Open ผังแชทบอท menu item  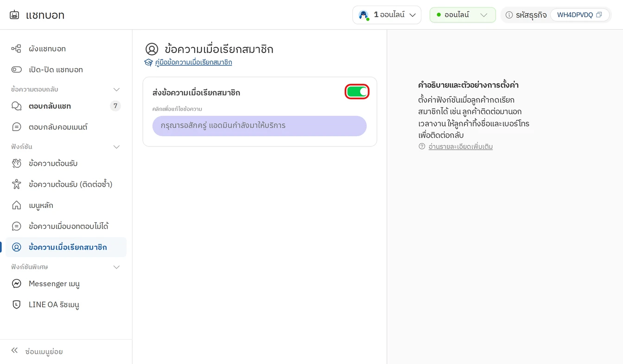(x=66, y=49)
